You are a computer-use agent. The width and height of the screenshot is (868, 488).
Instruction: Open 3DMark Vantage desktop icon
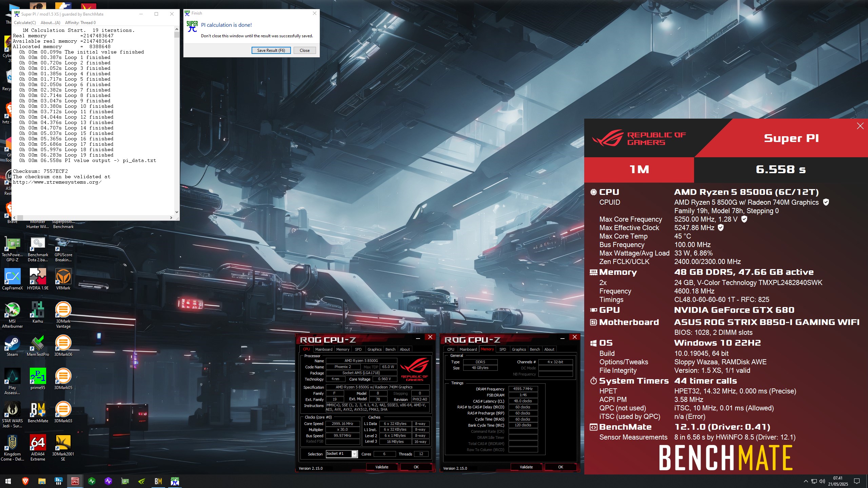pos(63,315)
